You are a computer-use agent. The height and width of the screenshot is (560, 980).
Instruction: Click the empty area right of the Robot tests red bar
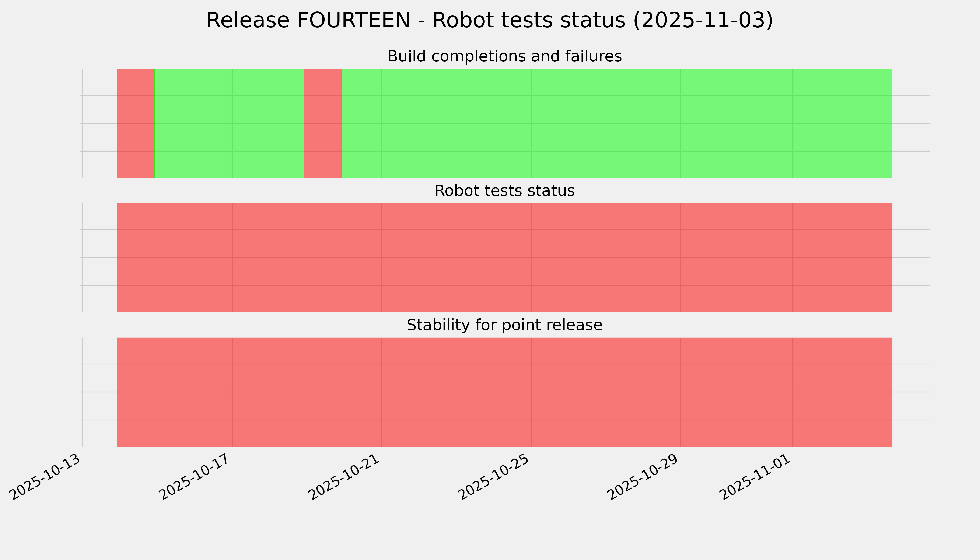[x=910, y=258]
